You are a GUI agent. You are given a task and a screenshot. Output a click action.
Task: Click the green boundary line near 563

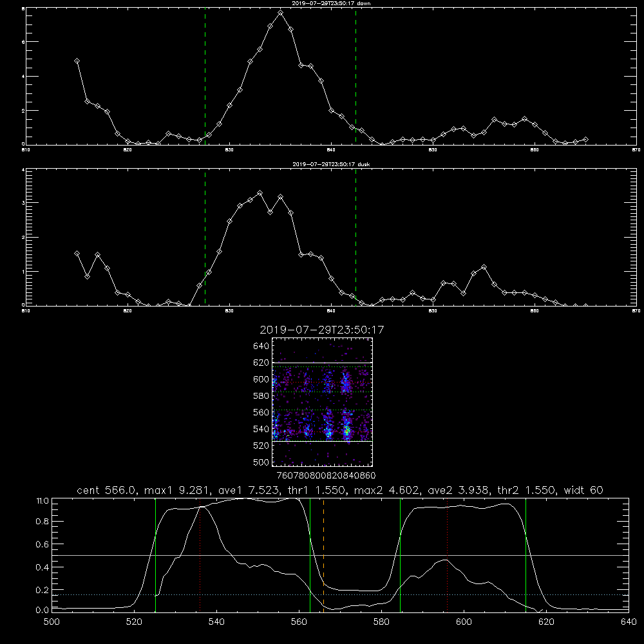[310, 554]
